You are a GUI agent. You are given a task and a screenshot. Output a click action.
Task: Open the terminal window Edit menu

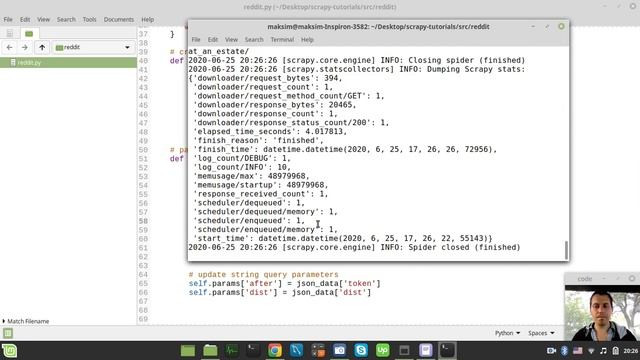(x=213, y=40)
